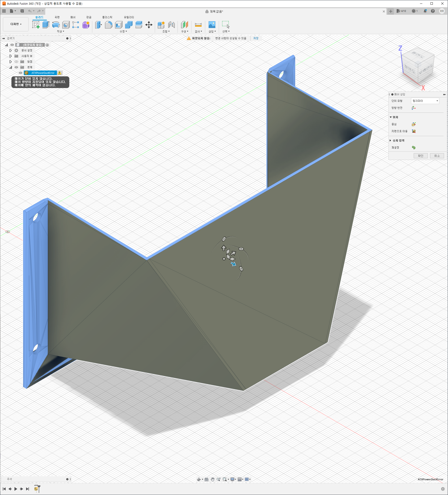
Task: Toggle visibility of the Bodies folder
Action: click(16, 67)
